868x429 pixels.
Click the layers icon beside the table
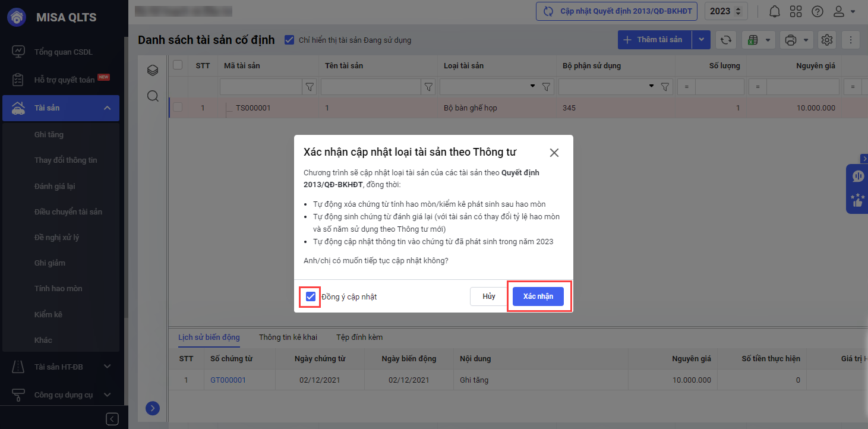[x=153, y=71]
